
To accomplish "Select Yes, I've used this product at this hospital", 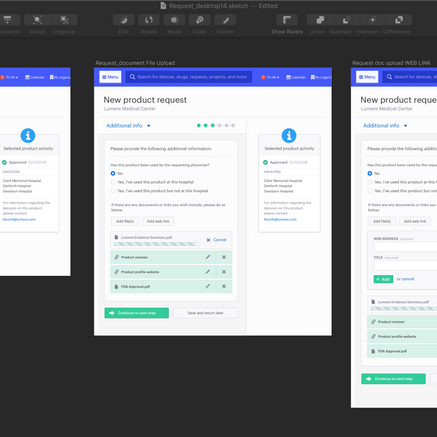I will (113, 182).
